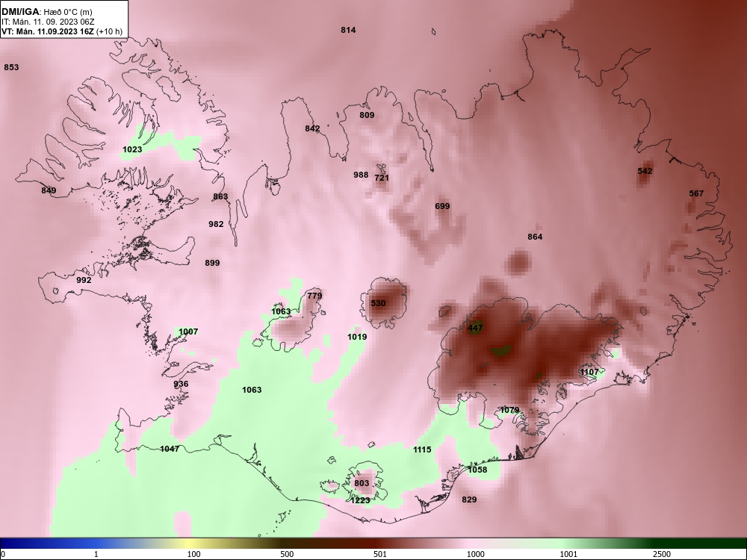
Task: Click the map value 1019
Action: tap(357, 337)
